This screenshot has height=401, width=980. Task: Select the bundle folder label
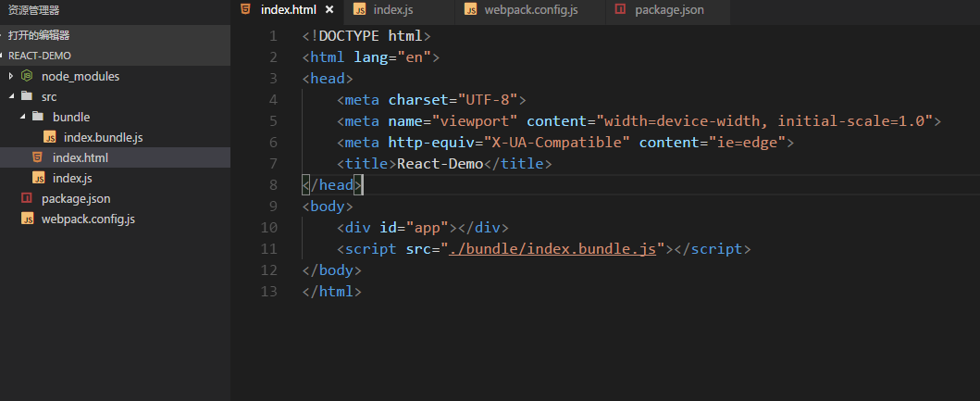[71, 117]
